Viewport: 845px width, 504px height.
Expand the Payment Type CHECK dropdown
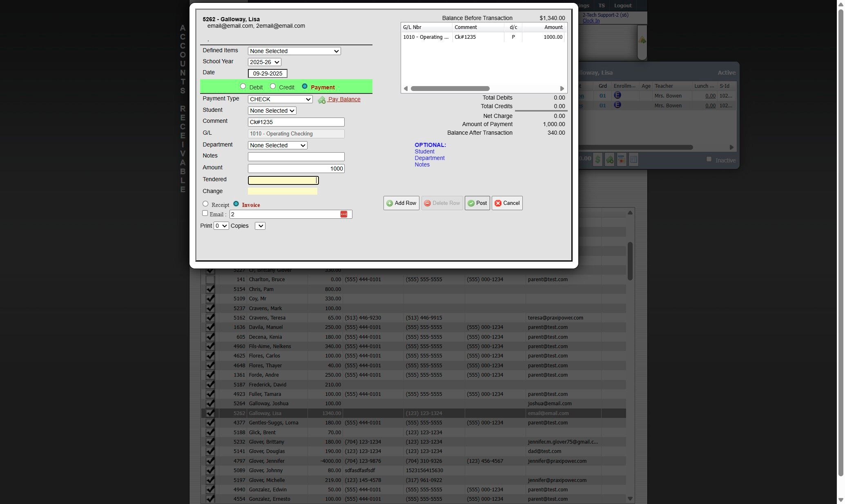point(280,99)
